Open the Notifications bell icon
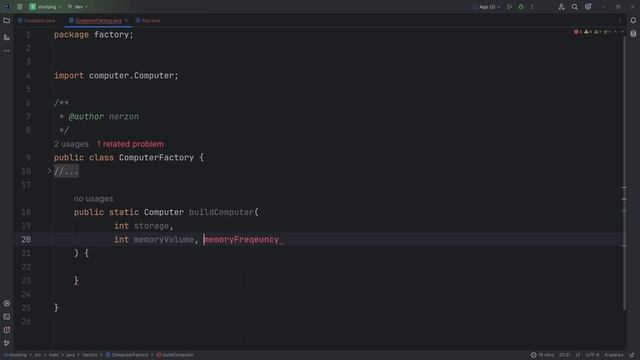The width and height of the screenshot is (640, 360). pos(633,20)
